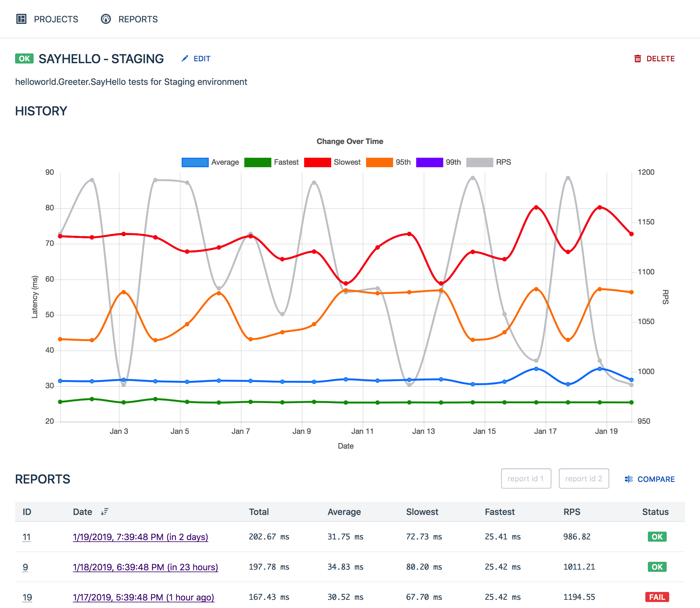Image resolution: width=700 pixels, height=608 pixels.
Task: Focus the report id 1 field
Action: (526, 479)
